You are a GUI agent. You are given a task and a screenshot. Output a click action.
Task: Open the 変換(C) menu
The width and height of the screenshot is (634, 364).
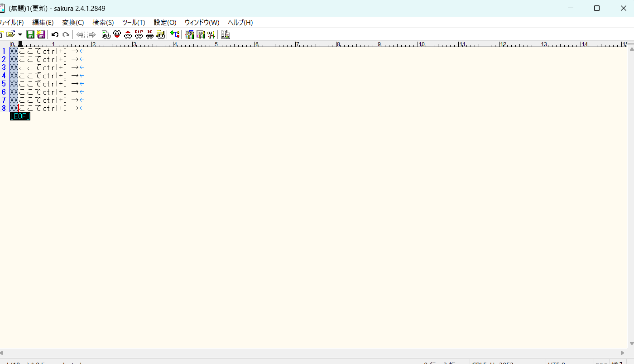(73, 22)
